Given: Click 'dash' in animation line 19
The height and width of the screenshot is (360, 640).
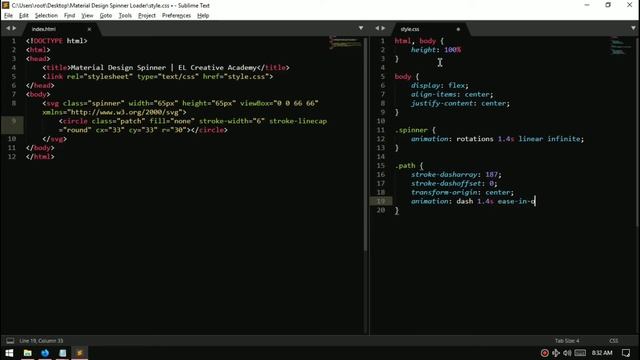Looking at the screenshot, I should point(464,202).
